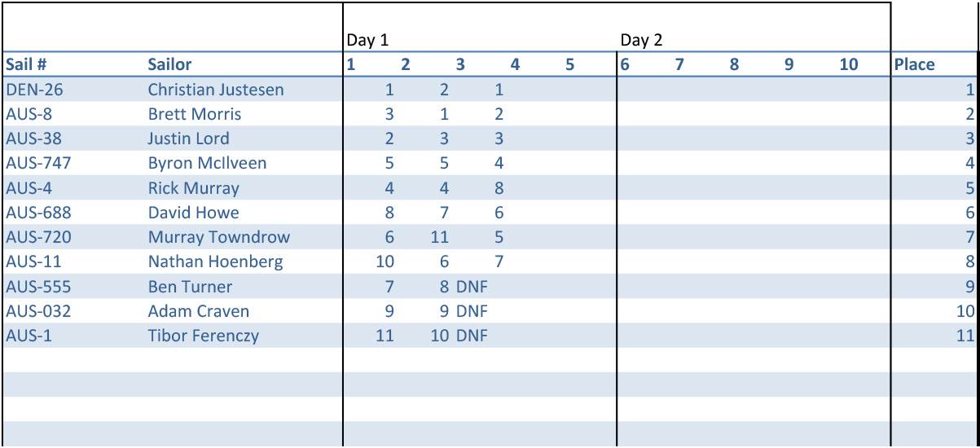Select Ben Turner's DNF result cell
This screenshot has width=980, height=448.
pos(472,287)
